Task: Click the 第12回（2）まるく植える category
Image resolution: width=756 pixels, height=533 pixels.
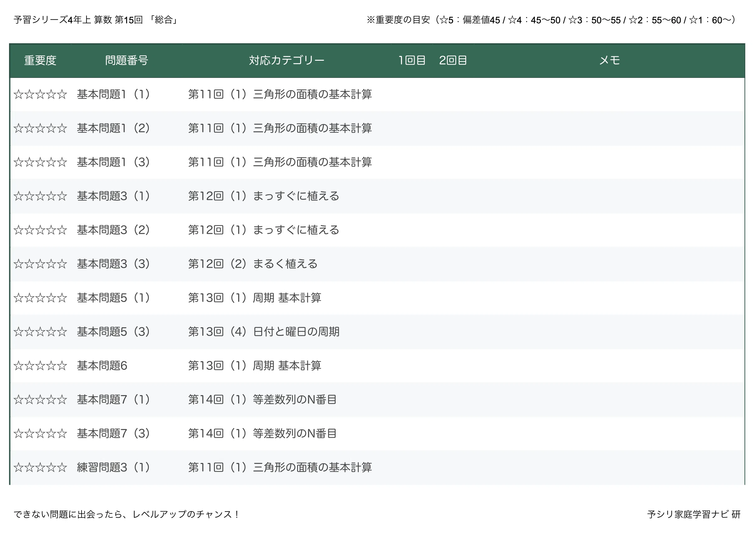Action: pyautogui.click(x=253, y=264)
